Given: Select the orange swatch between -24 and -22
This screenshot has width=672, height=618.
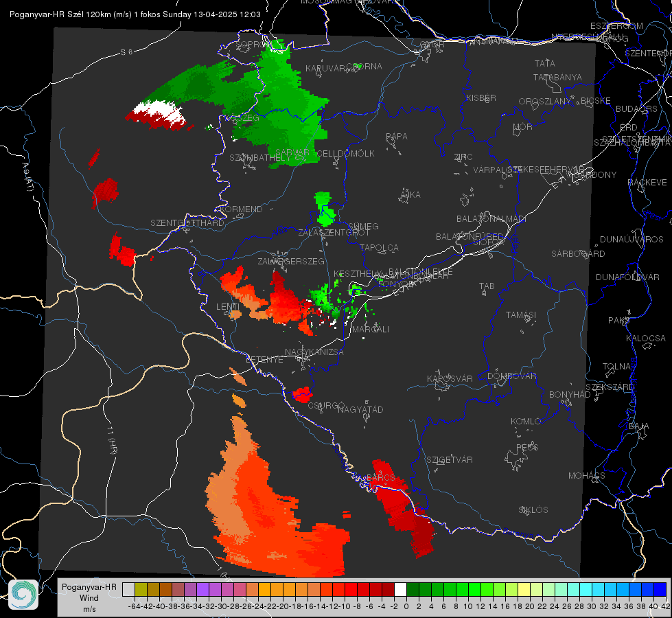Looking at the screenshot, I should 264,589.
